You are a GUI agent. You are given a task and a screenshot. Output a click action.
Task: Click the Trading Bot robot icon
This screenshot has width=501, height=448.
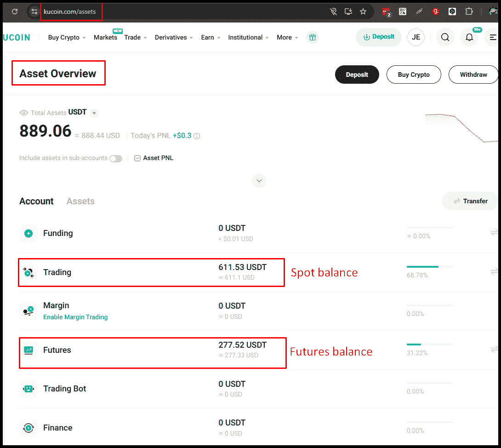tap(28, 389)
